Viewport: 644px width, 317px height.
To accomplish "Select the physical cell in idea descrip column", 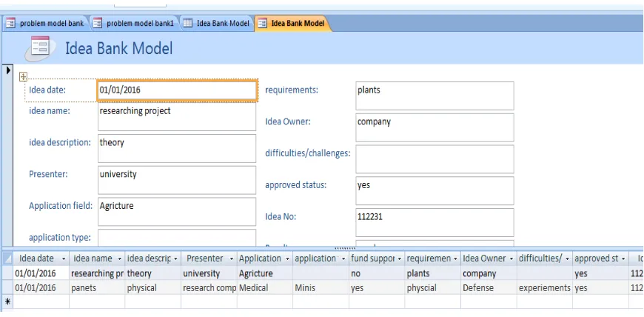I will tap(152, 288).
